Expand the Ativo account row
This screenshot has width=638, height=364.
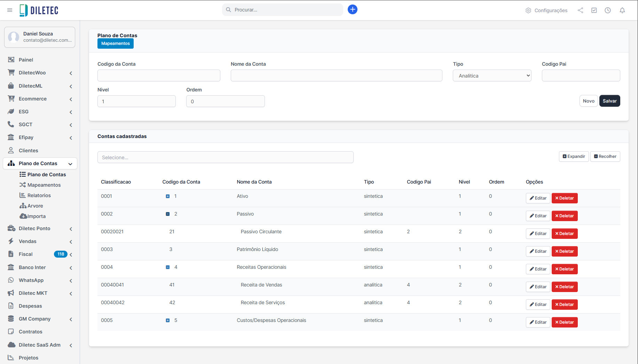click(x=168, y=196)
